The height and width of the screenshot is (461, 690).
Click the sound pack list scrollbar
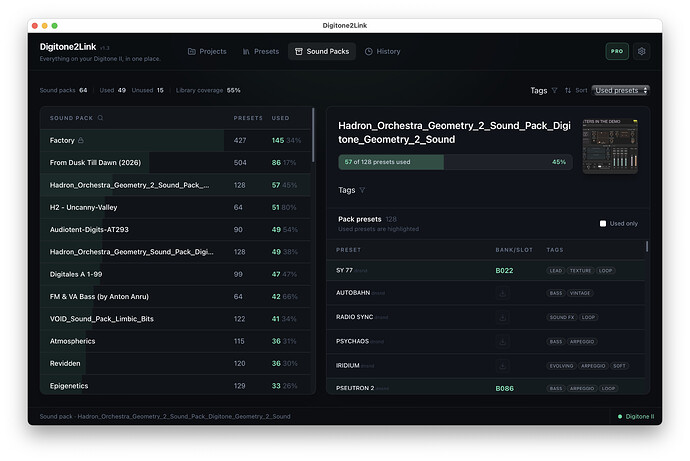click(x=313, y=135)
